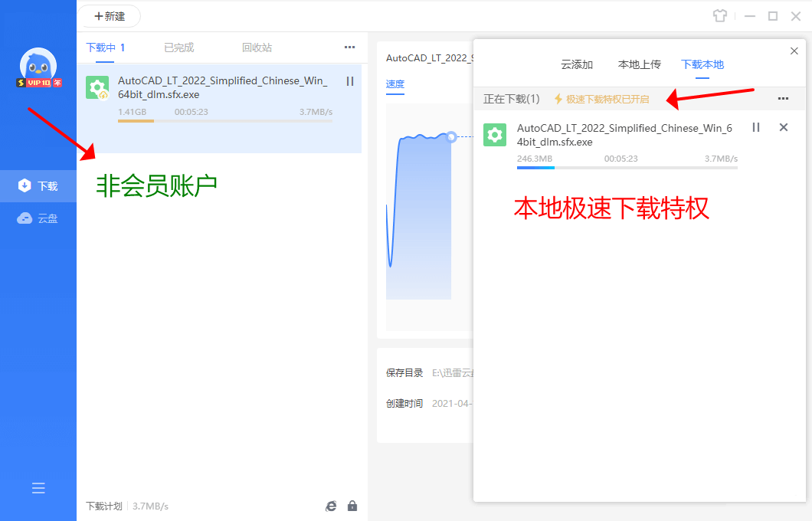Open the 云添加 tab in popup

click(x=577, y=64)
